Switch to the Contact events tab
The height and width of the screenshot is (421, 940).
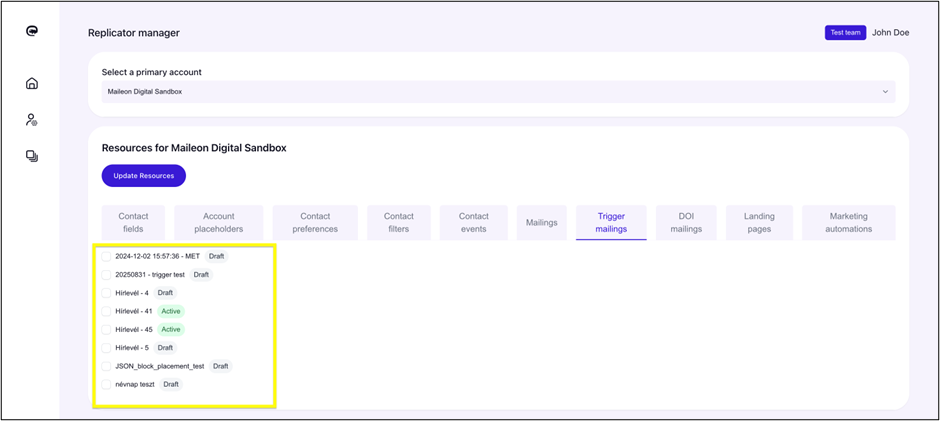pos(474,222)
